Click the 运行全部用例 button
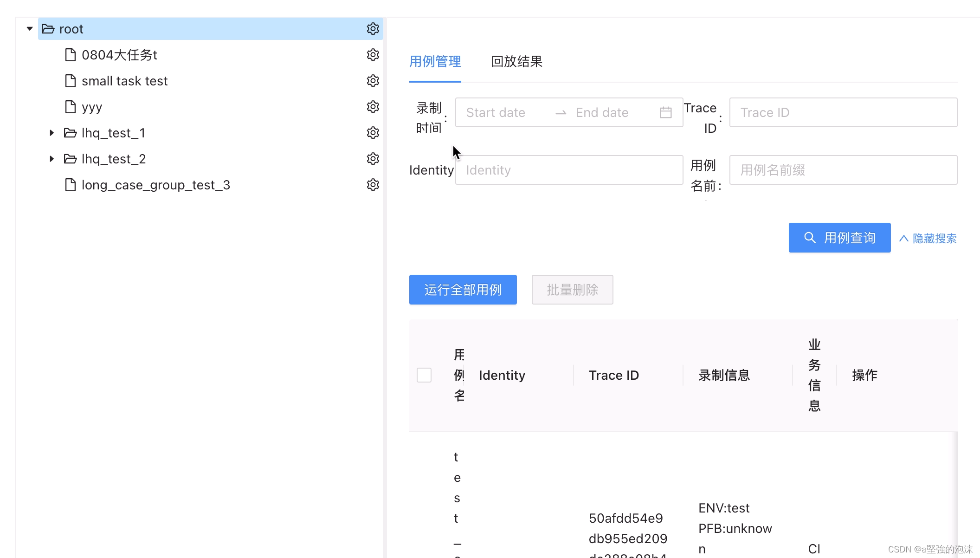 tap(463, 290)
